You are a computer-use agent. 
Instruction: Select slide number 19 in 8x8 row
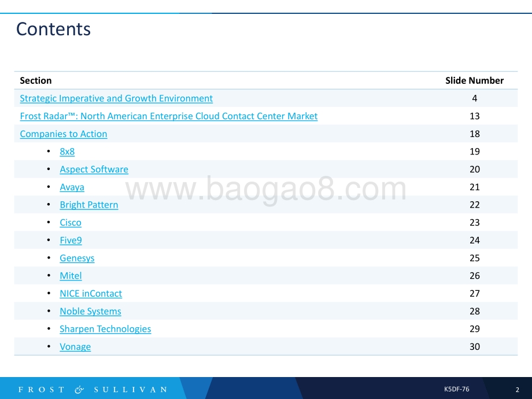click(475, 152)
